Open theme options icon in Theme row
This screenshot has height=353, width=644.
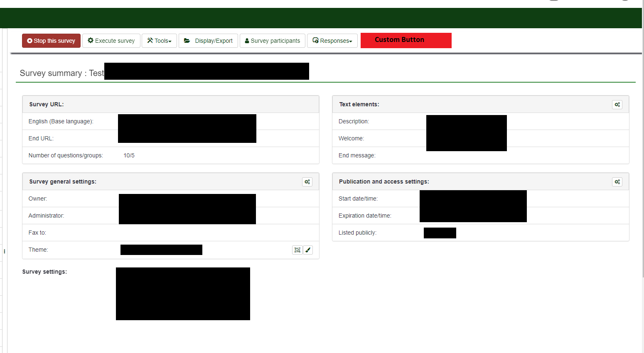297,250
